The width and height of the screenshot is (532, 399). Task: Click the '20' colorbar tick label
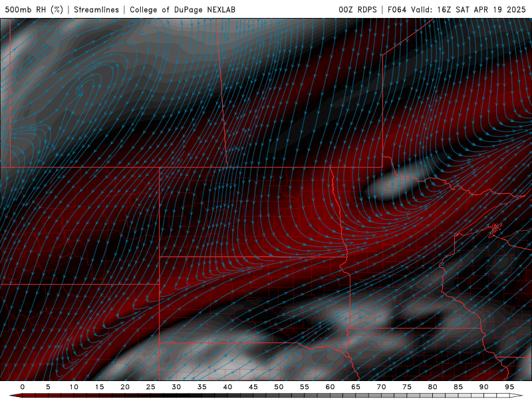click(125, 387)
